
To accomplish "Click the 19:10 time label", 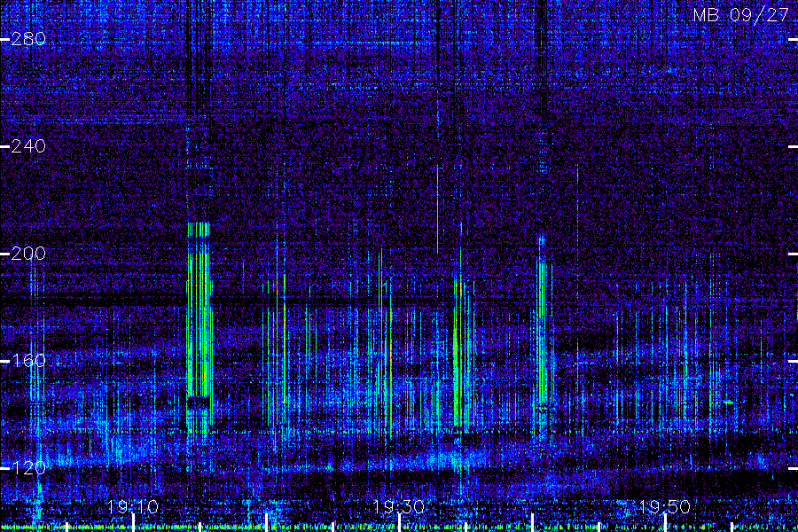I will 133,506.
